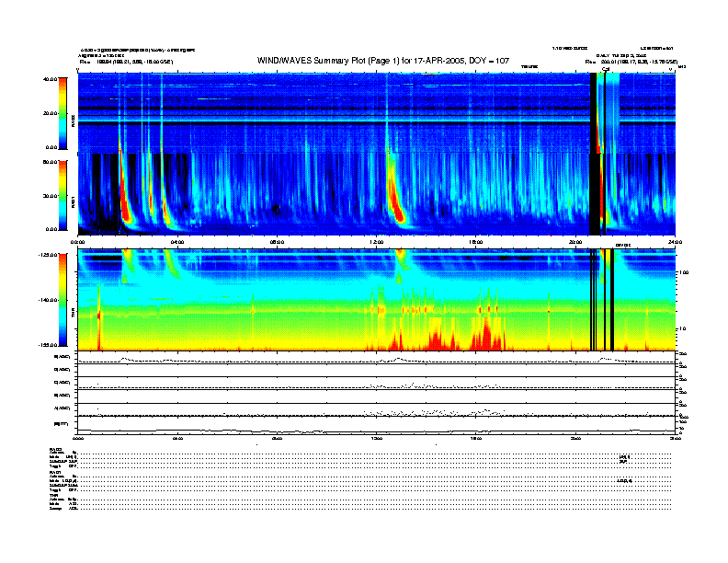Screen dimensions: 728x563
Task: Click the Cal marker above RAD2 panel
Action: click(606, 69)
